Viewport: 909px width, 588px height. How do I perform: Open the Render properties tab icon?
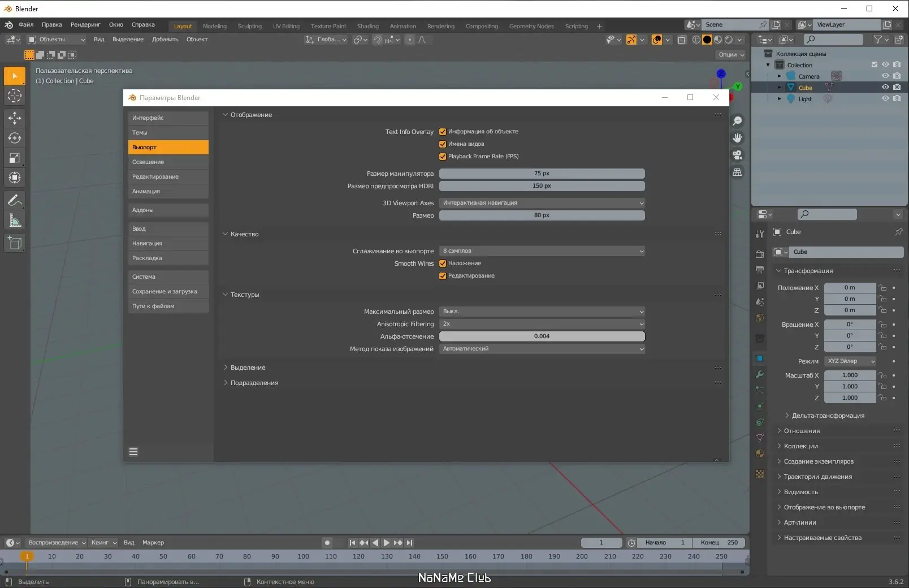pos(760,254)
